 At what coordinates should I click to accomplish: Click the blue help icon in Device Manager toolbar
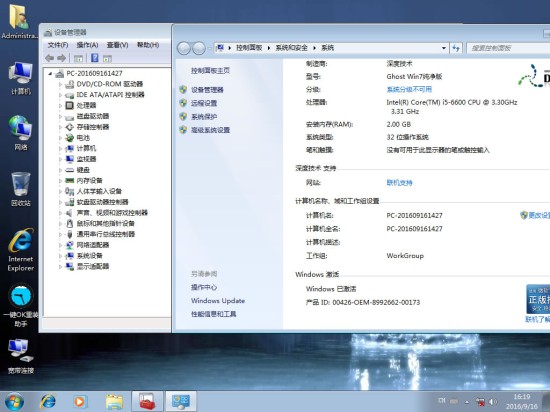pyautogui.click(x=94, y=58)
